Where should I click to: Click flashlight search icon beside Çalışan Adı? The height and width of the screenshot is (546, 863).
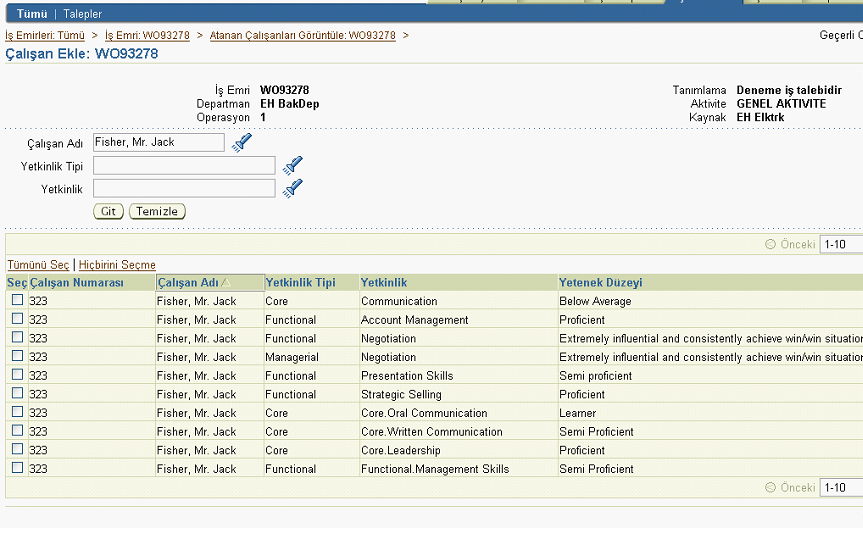tap(241, 143)
